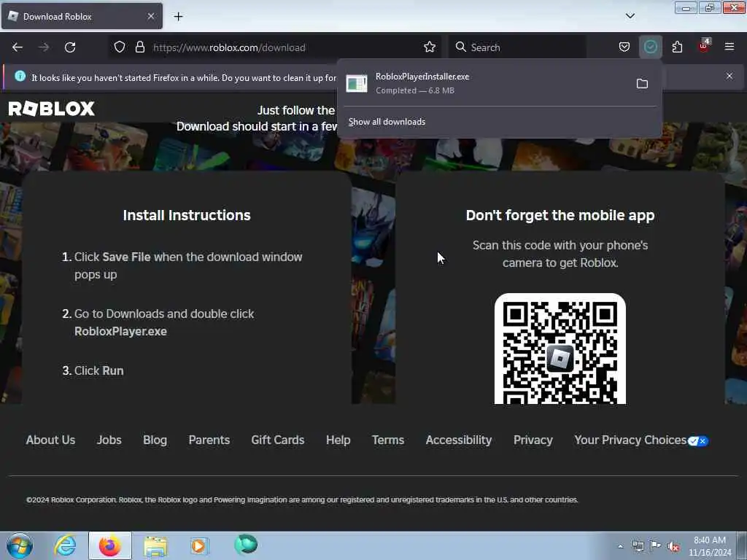This screenshot has height=560, width=747.
Task: Click the Install Instructions heading
Action: point(187,215)
